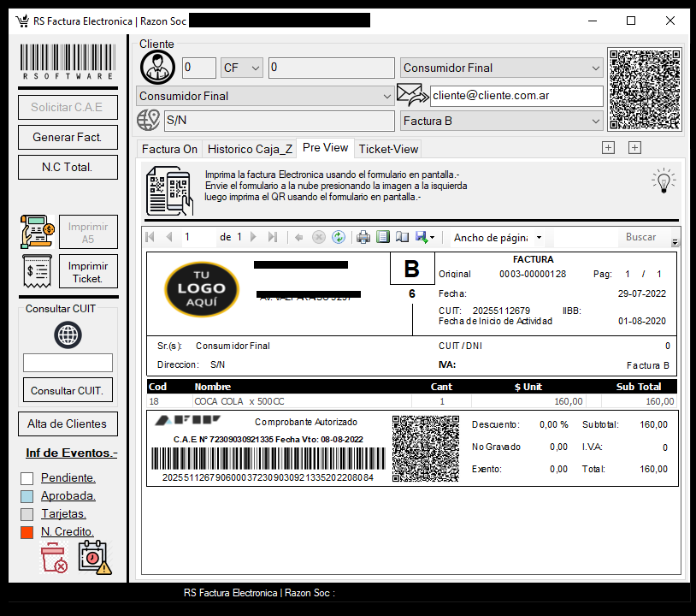Open the export (save) icon in report toolbar
696x616 pixels.
pos(422,237)
